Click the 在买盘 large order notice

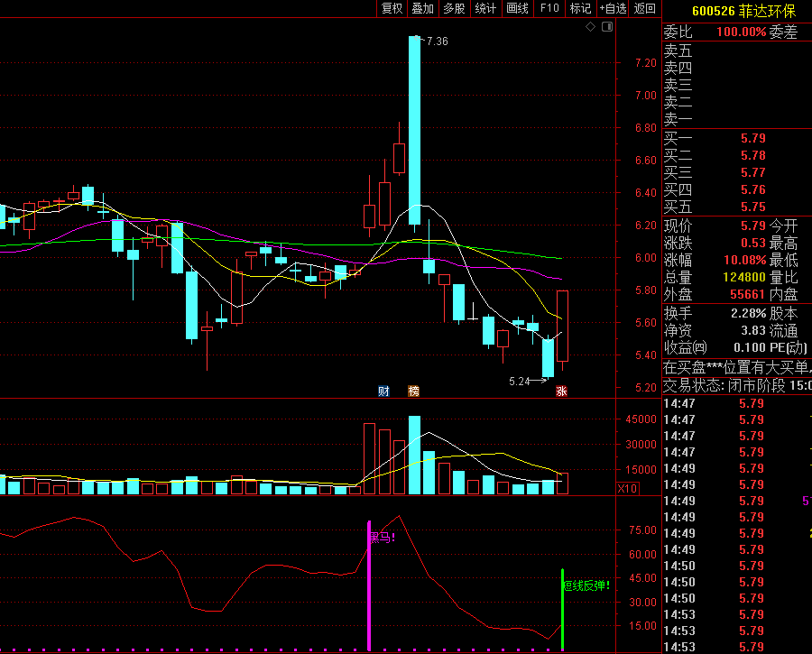coord(737,368)
